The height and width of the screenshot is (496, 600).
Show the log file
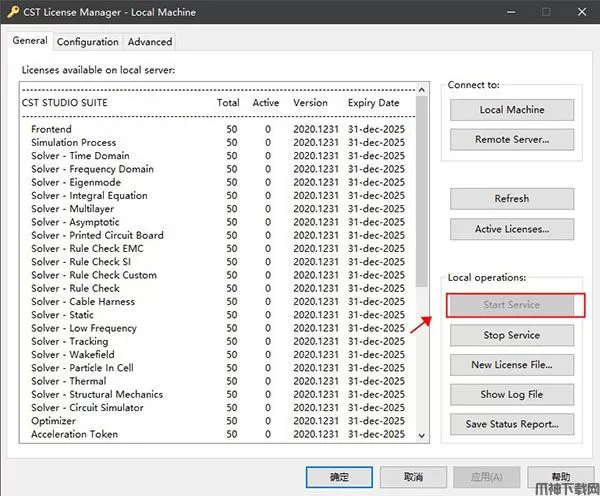tap(511, 394)
